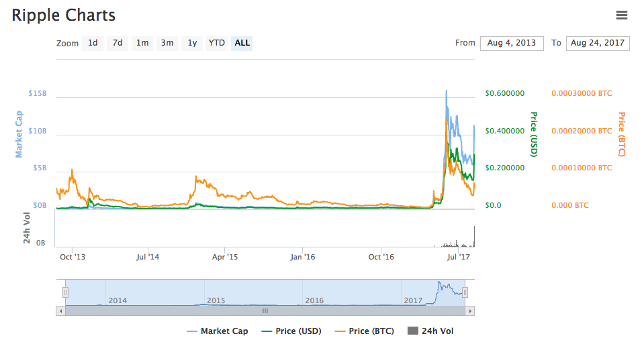Click the 2016 label in navigator
Image resolution: width=644 pixels, height=338 pixels.
314,300
